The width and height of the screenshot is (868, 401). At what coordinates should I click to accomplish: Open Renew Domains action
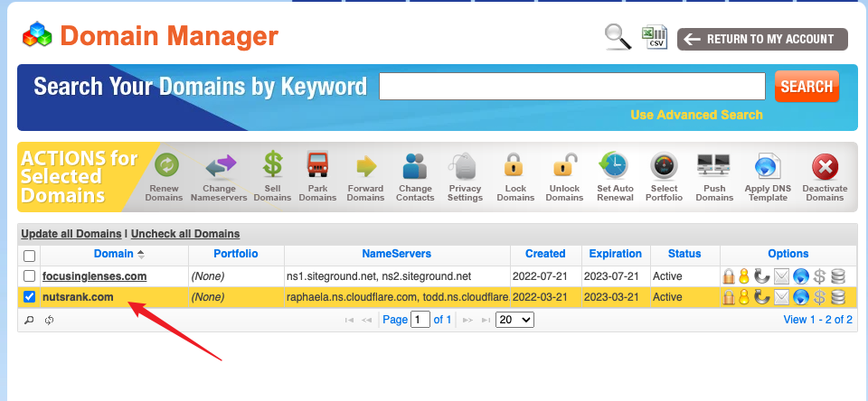coord(164,178)
